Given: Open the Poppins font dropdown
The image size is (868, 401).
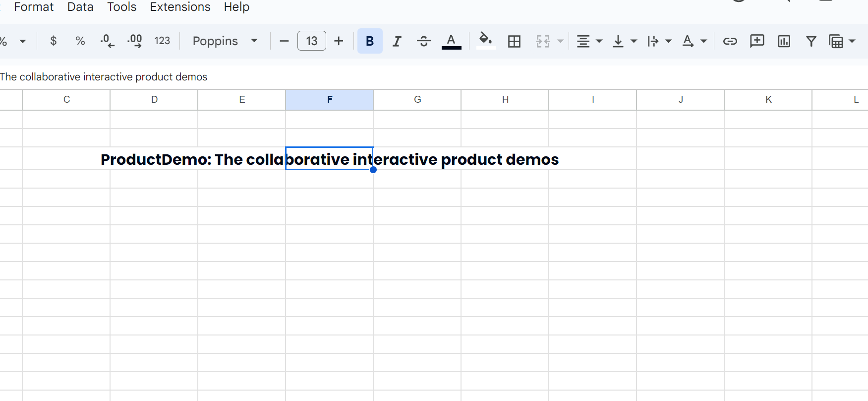Looking at the screenshot, I should pos(225,41).
